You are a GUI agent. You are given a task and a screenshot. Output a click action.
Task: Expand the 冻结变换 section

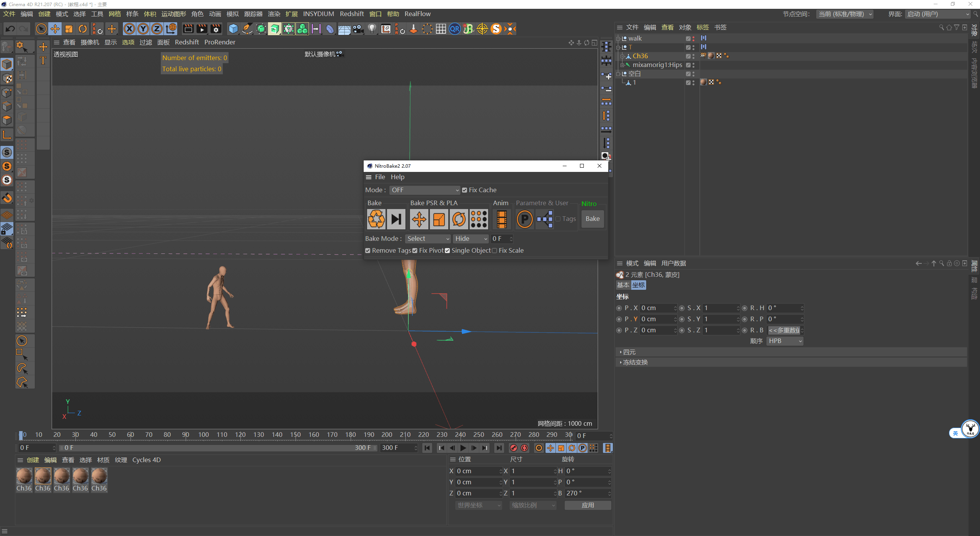coord(635,362)
